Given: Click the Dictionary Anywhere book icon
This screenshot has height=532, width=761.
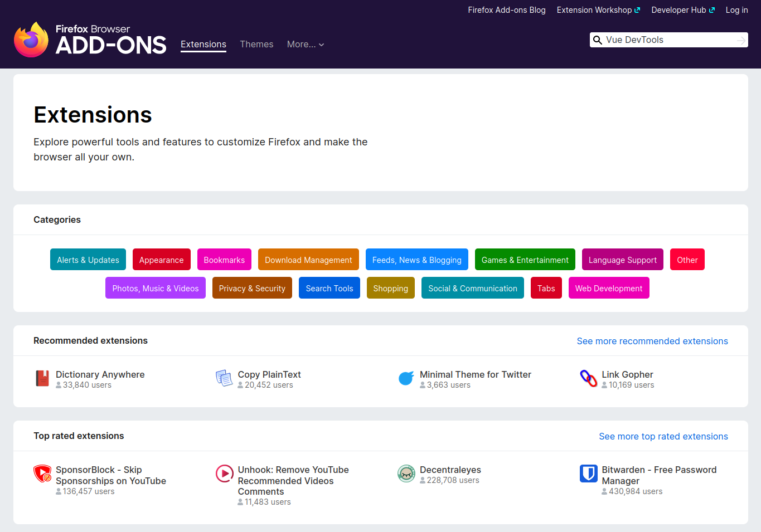Looking at the screenshot, I should 42,378.
